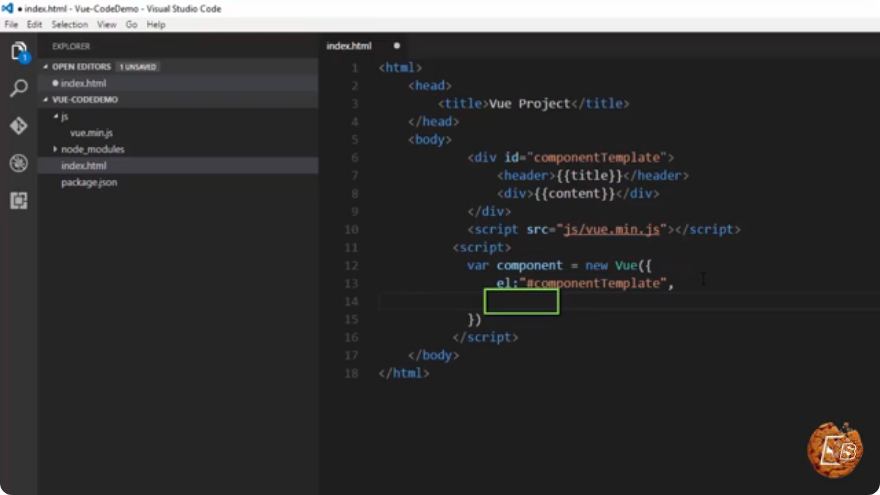Click the cookie logo watermark

[835, 450]
